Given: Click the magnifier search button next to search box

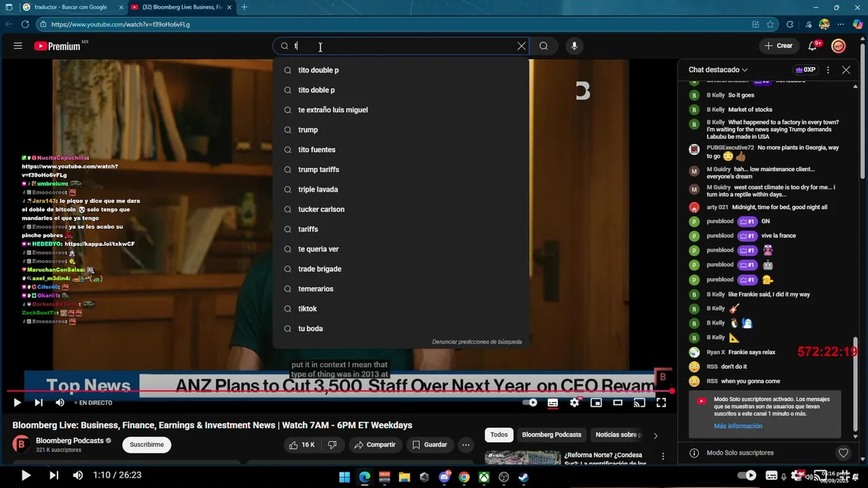Looking at the screenshot, I should (544, 46).
